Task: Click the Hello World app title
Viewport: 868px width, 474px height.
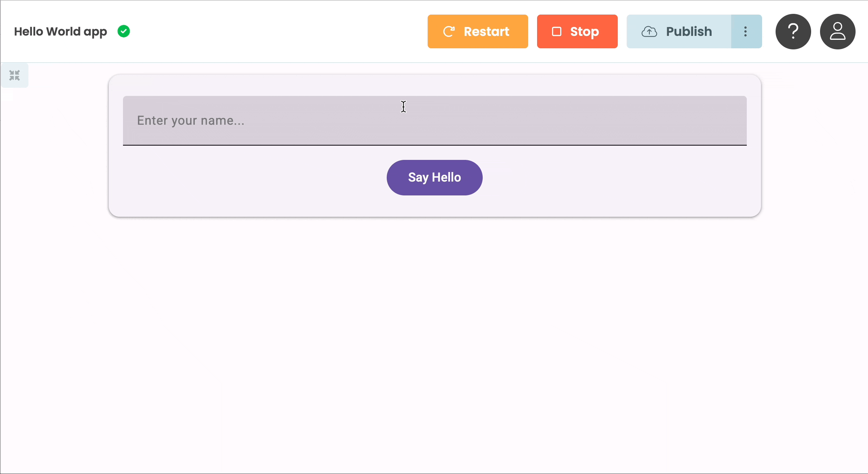Action: [60, 31]
